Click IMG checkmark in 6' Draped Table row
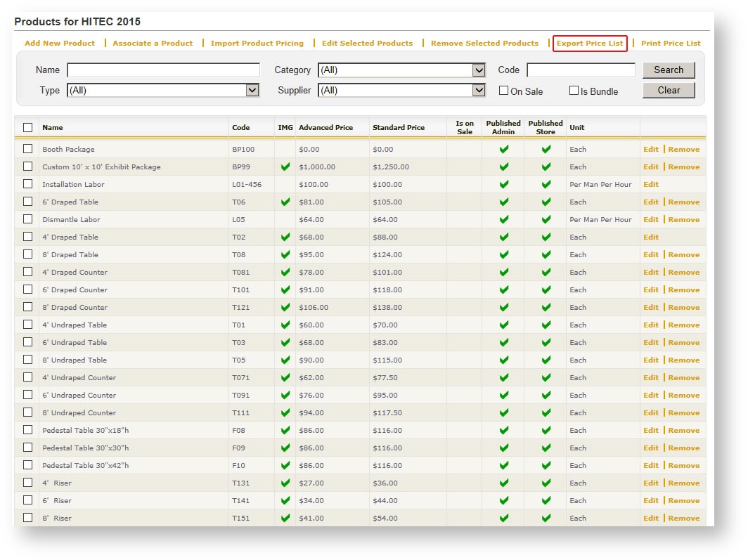Image resolution: width=748 pixels, height=560 pixels. click(x=285, y=202)
